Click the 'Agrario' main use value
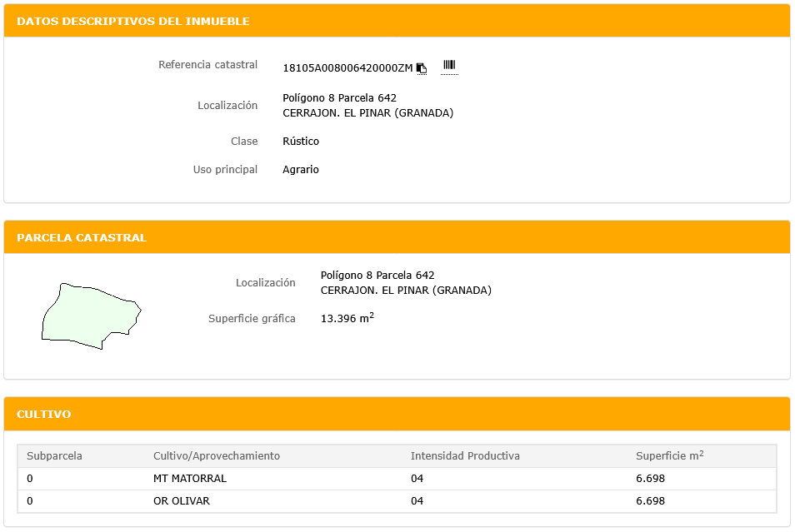Viewport: 795px width, 532px height. tap(301, 170)
